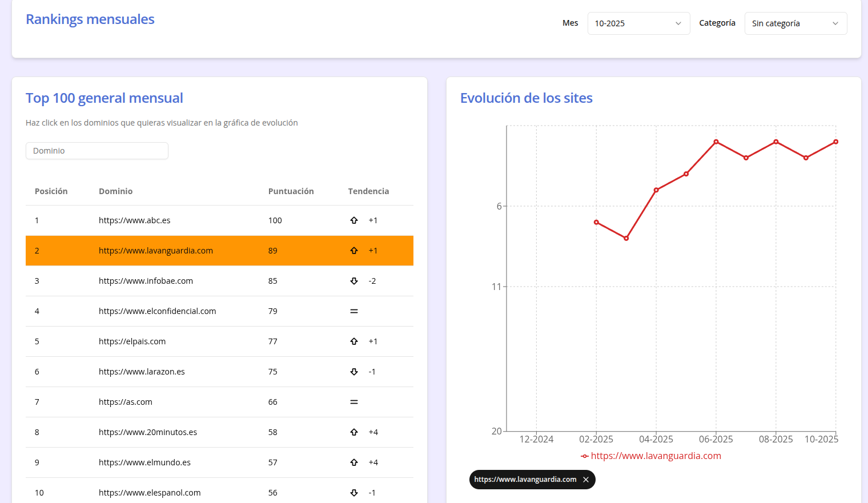Expand the Categoría dropdown
This screenshot has height=503, width=868.
click(795, 23)
